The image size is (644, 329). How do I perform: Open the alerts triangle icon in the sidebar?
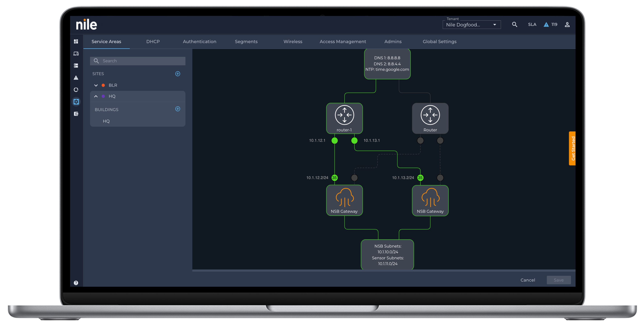pos(76,78)
